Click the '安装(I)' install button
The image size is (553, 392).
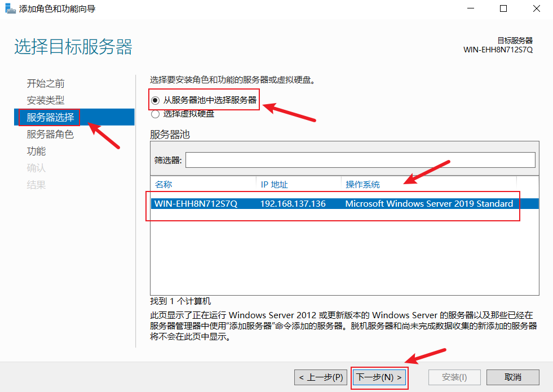[x=454, y=377]
